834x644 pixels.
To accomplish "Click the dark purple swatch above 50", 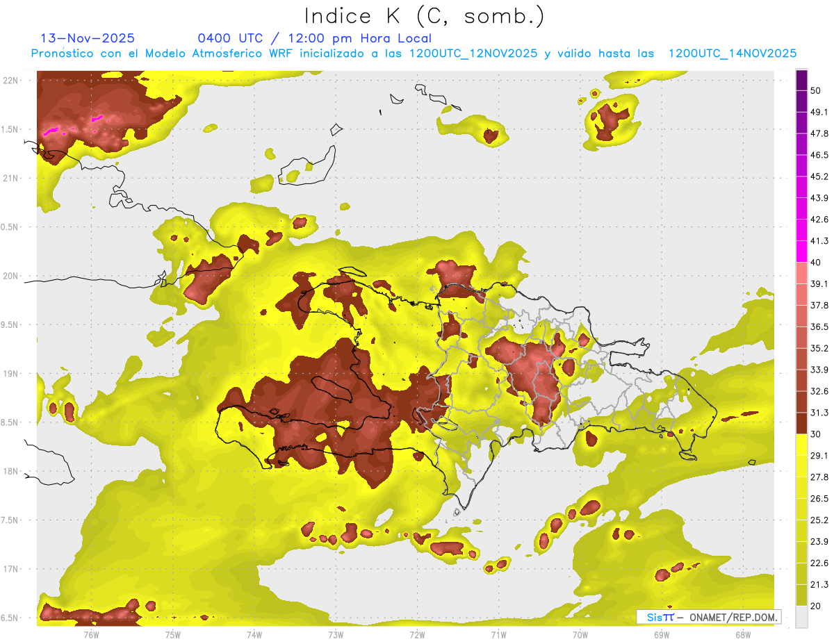I will click(x=801, y=81).
